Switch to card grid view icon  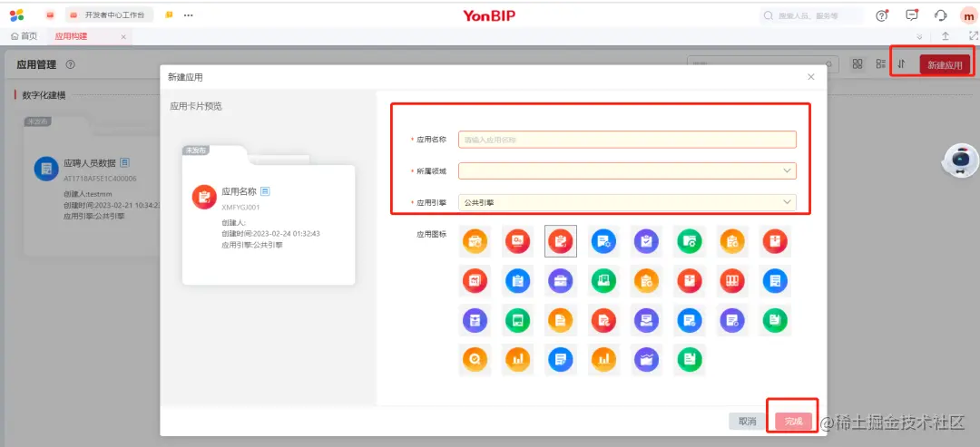click(x=857, y=63)
